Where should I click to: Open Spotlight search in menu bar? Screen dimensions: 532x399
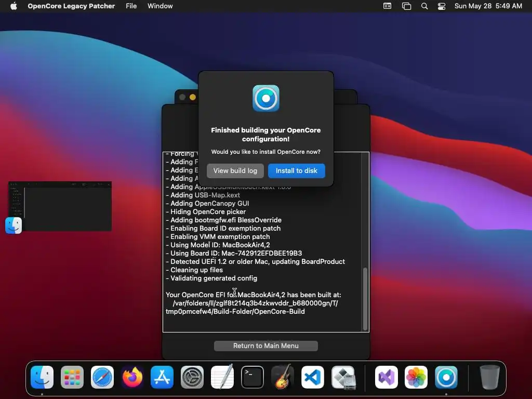[424, 6]
